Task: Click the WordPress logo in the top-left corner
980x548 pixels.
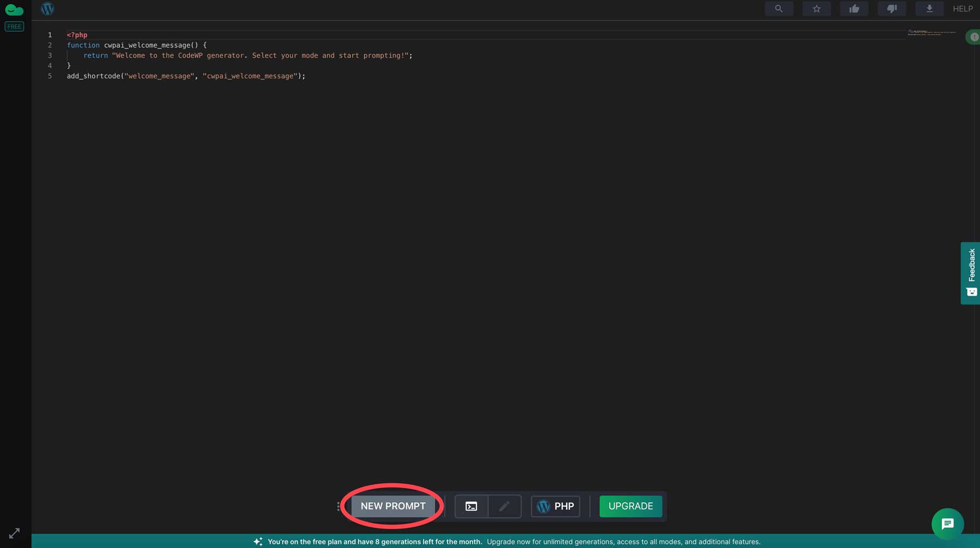Action: [48, 9]
